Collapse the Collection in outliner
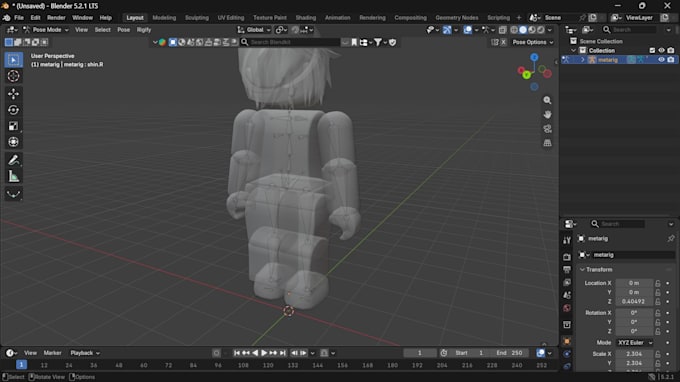Image resolution: width=680 pixels, height=382 pixels. (574, 50)
